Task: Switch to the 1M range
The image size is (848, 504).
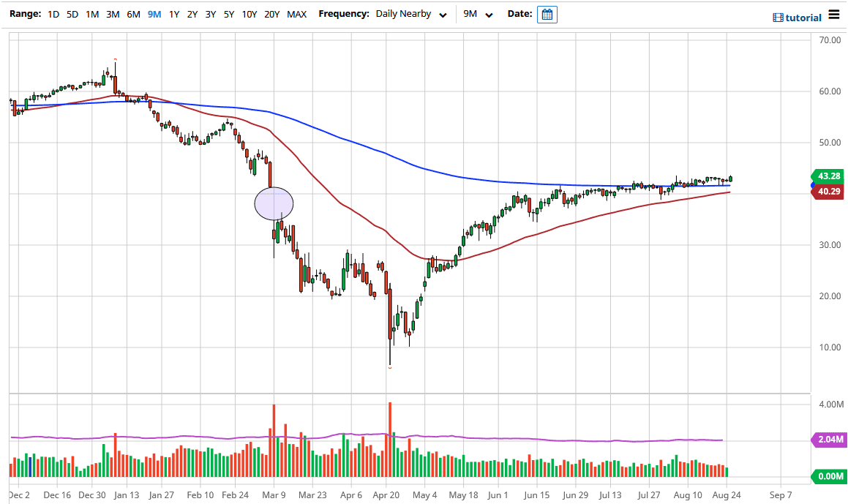Action: pos(92,14)
